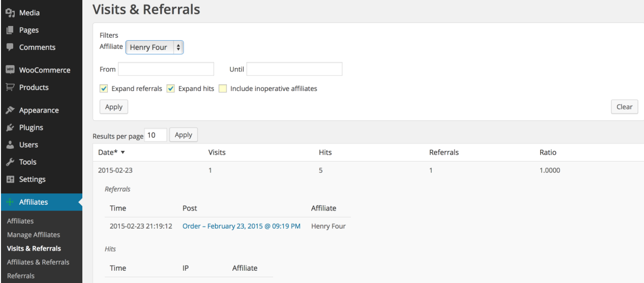644x283 pixels.
Task: Click the Appearance paintbrush icon
Action: (10, 110)
